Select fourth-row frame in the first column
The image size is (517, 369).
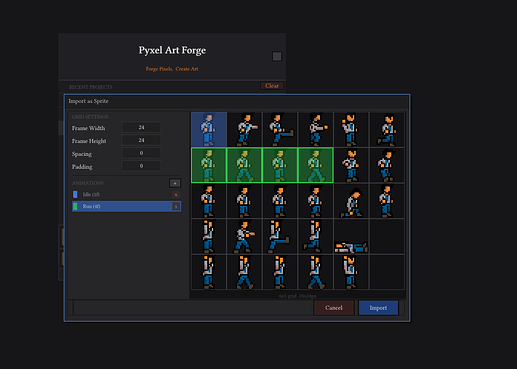[209, 236]
